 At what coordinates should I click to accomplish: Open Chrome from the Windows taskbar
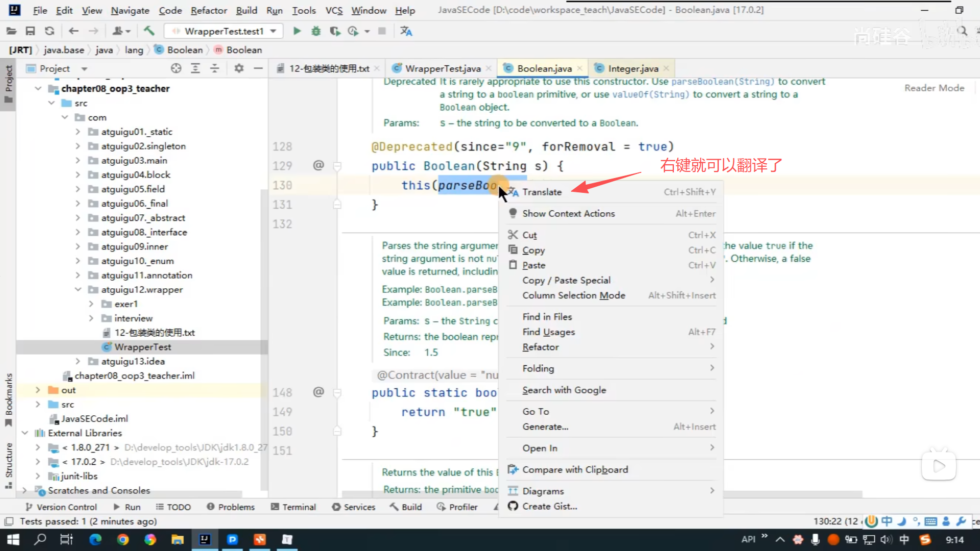122,539
